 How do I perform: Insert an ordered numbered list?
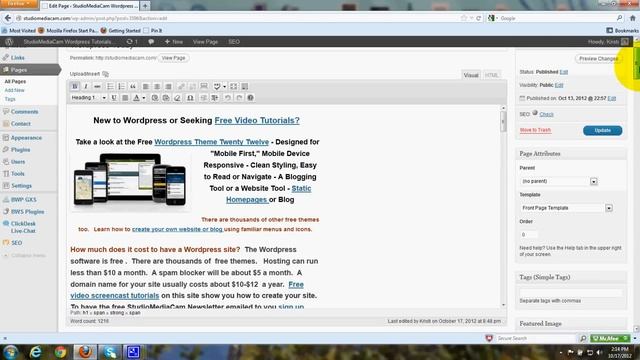121,87
